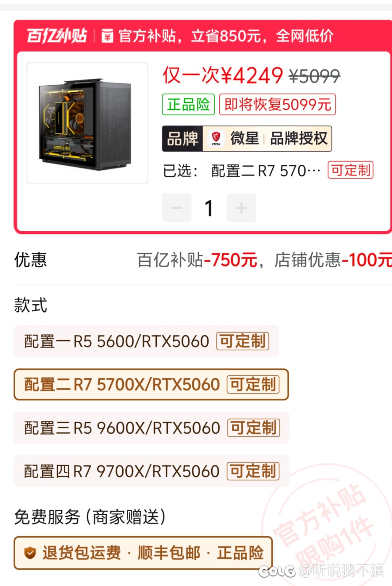This screenshot has width=392, height=586.
Task: Click the 可定制 badge on 配置一
Action: [x=243, y=341]
